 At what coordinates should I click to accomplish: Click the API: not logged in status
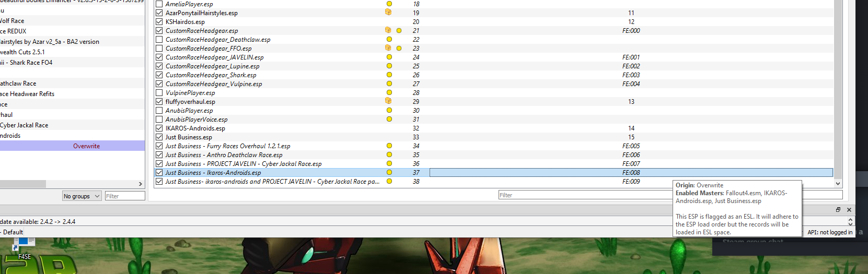(x=830, y=232)
